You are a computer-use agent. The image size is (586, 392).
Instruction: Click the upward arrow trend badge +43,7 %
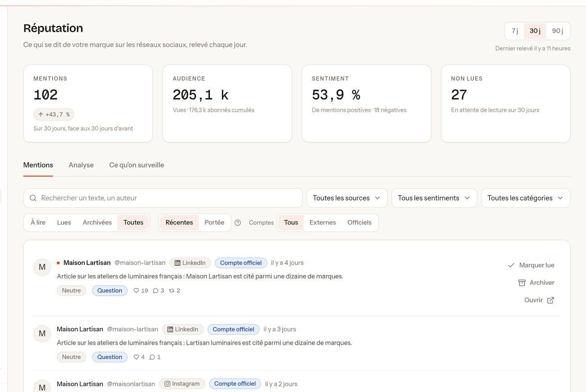(x=54, y=114)
